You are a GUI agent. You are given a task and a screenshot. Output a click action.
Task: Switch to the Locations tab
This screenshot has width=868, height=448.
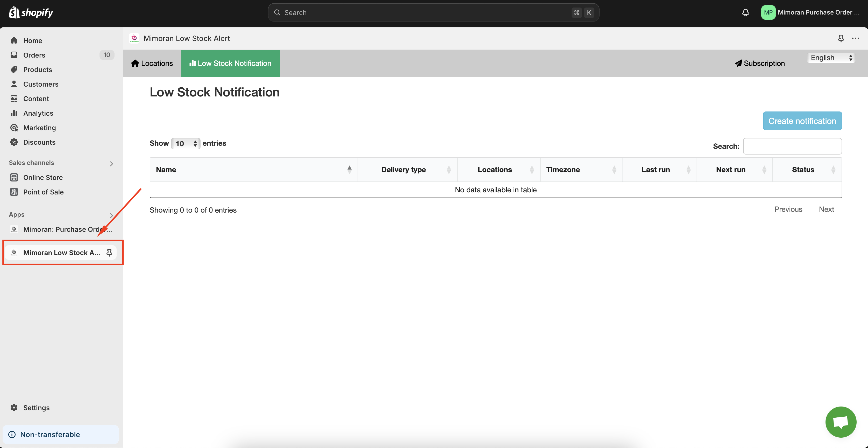tap(151, 63)
